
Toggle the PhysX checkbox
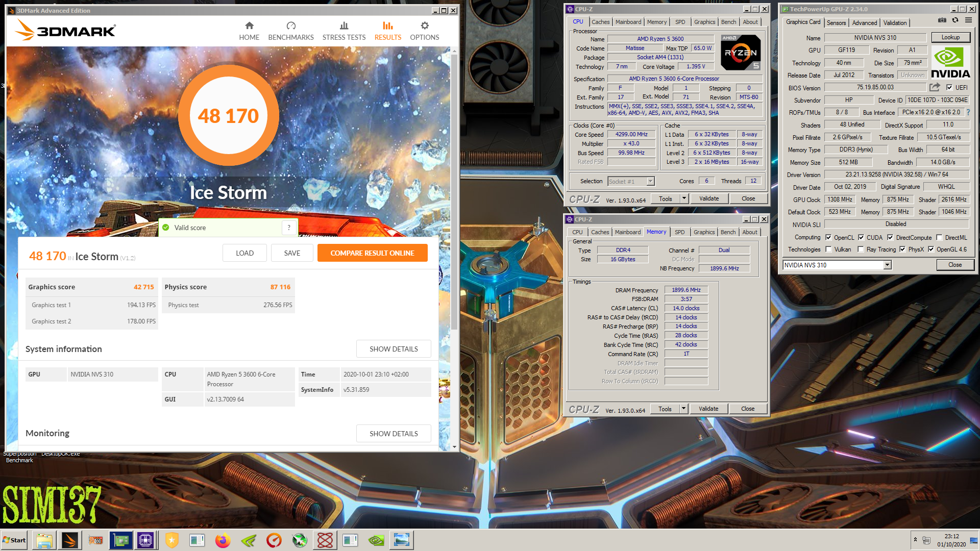point(902,249)
